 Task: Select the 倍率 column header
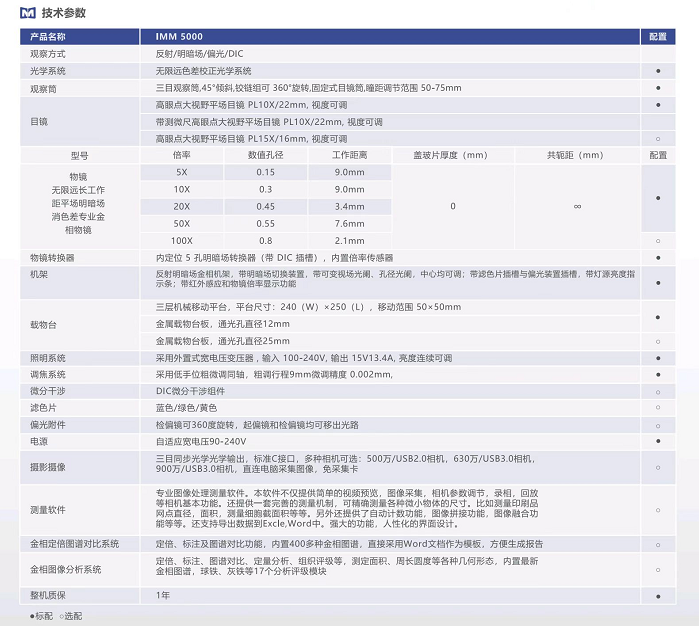pos(182,155)
